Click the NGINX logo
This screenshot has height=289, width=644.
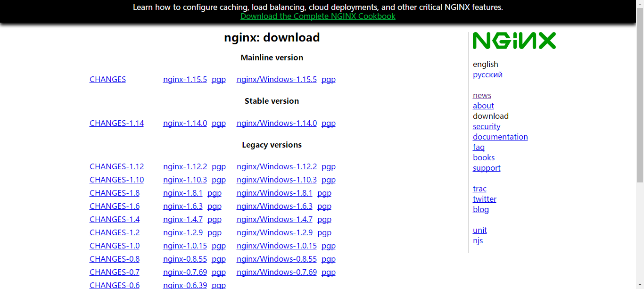tap(514, 41)
